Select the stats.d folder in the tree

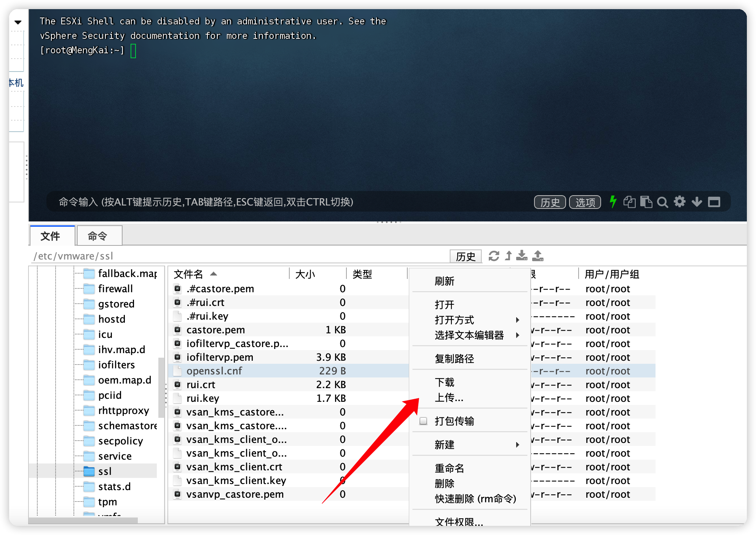point(114,486)
